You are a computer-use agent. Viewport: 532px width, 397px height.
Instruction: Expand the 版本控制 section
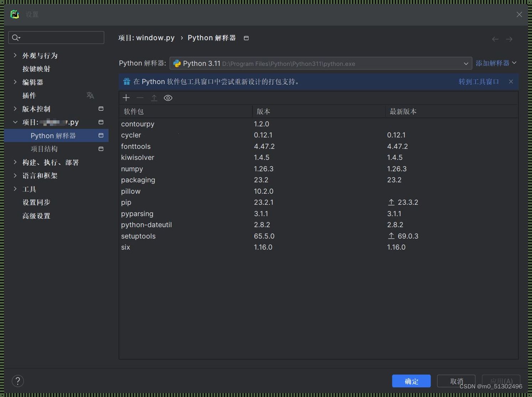coord(15,109)
